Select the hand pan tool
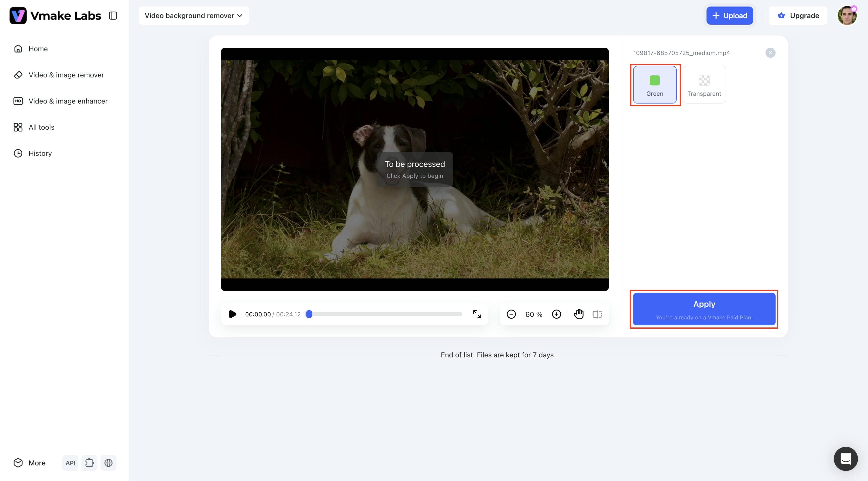This screenshot has height=481, width=868. (x=579, y=314)
